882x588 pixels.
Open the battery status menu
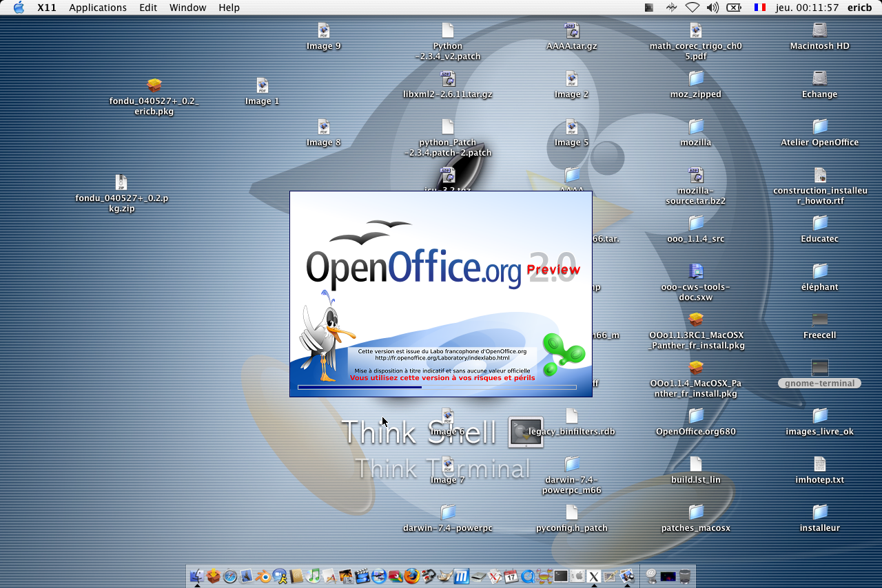pos(734,8)
